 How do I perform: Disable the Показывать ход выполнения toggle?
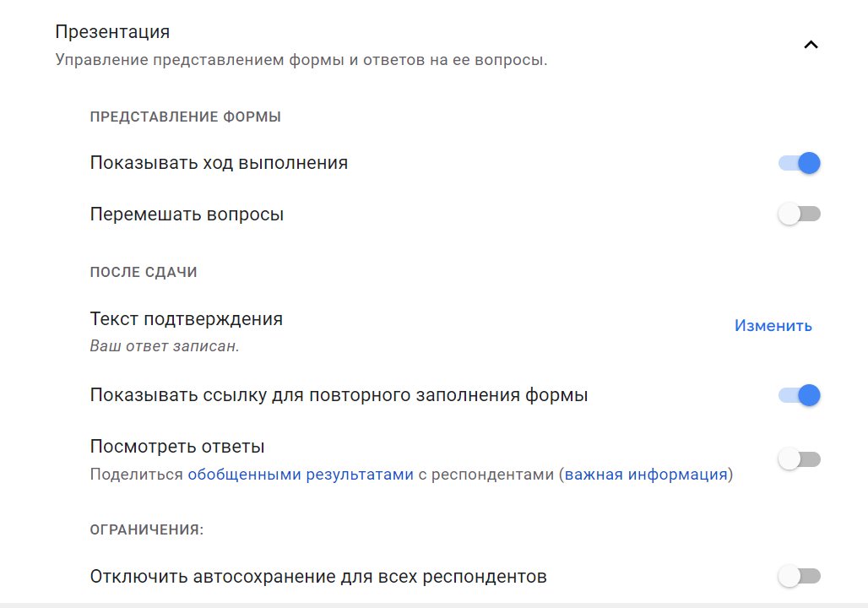799,163
